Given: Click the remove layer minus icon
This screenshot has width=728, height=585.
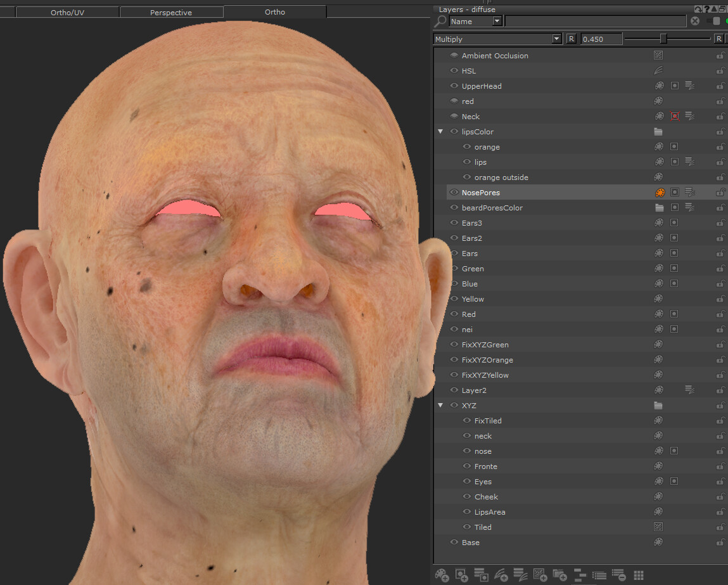Looking at the screenshot, I should [618, 575].
